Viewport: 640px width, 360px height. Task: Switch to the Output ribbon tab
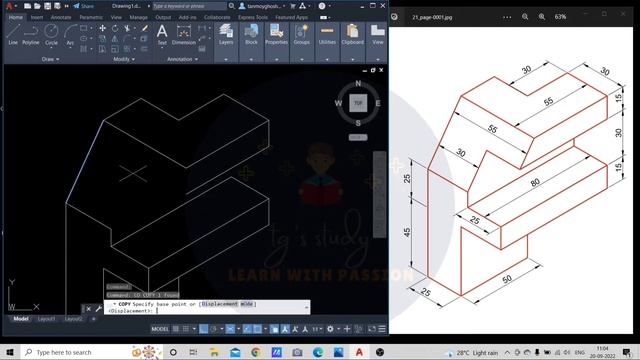pos(163,17)
